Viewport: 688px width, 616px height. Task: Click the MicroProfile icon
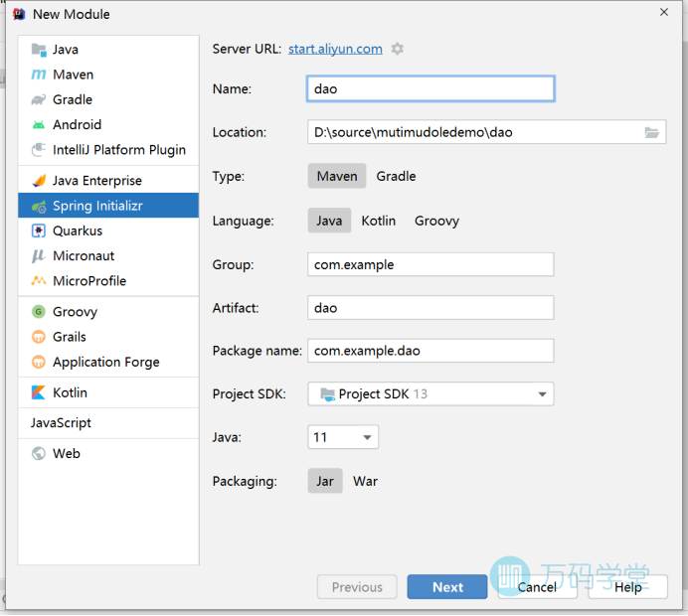pyautogui.click(x=39, y=281)
